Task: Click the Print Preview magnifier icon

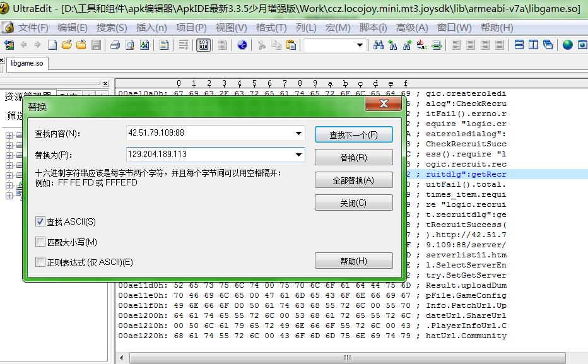Action: [x=129, y=45]
